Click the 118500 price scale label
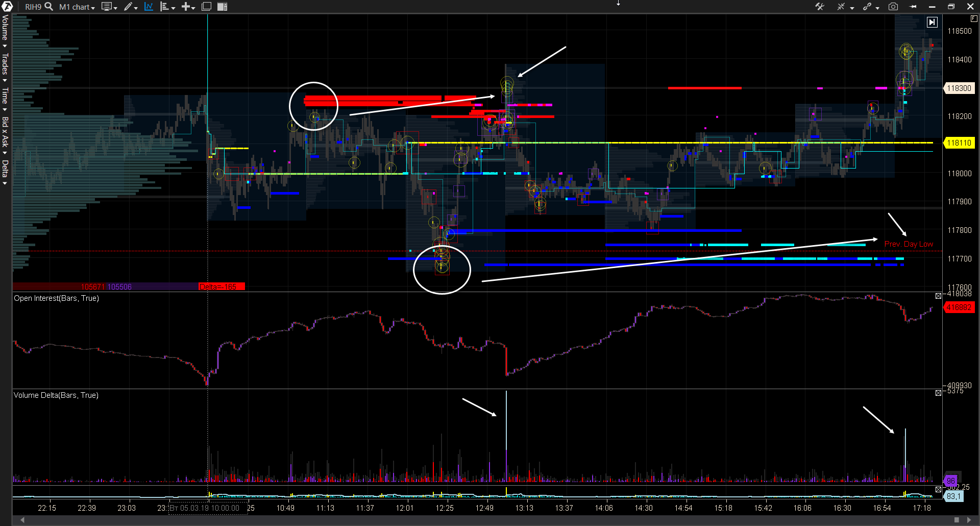 point(960,31)
